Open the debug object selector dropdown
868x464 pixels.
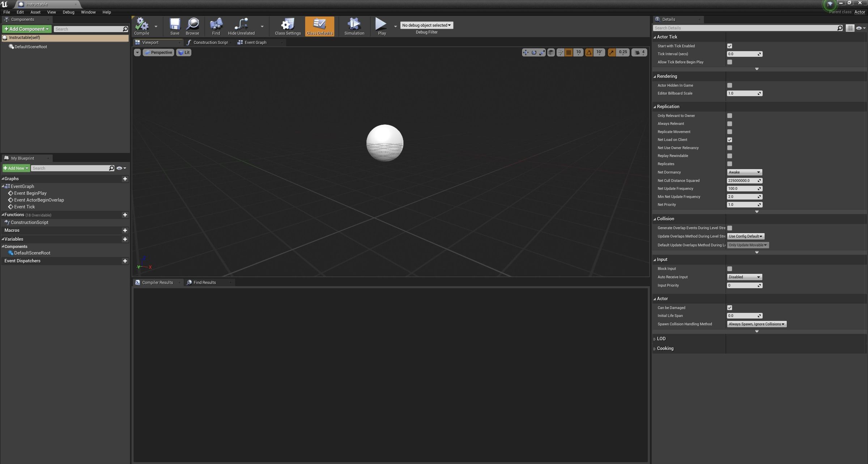coord(426,25)
